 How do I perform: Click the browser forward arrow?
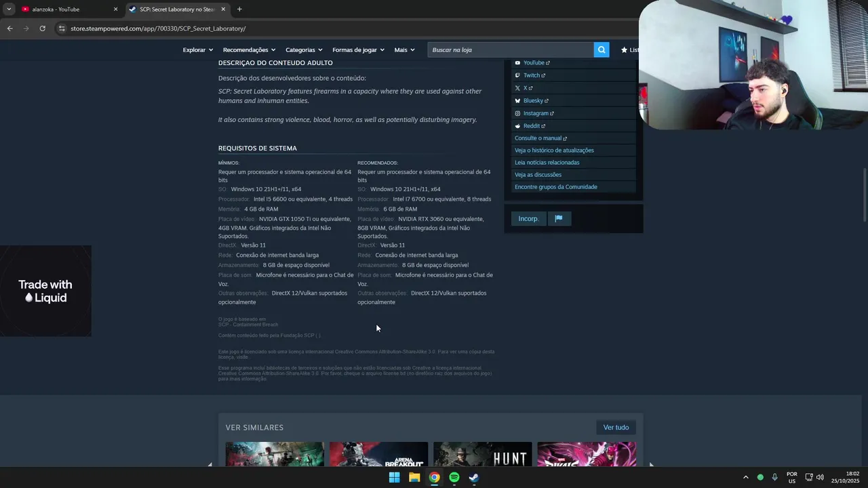26,28
